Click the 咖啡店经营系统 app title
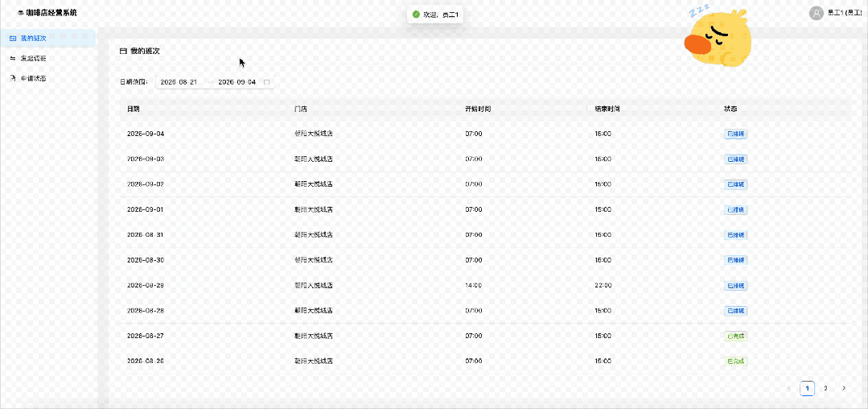The image size is (868, 409). tap(51, 12)
